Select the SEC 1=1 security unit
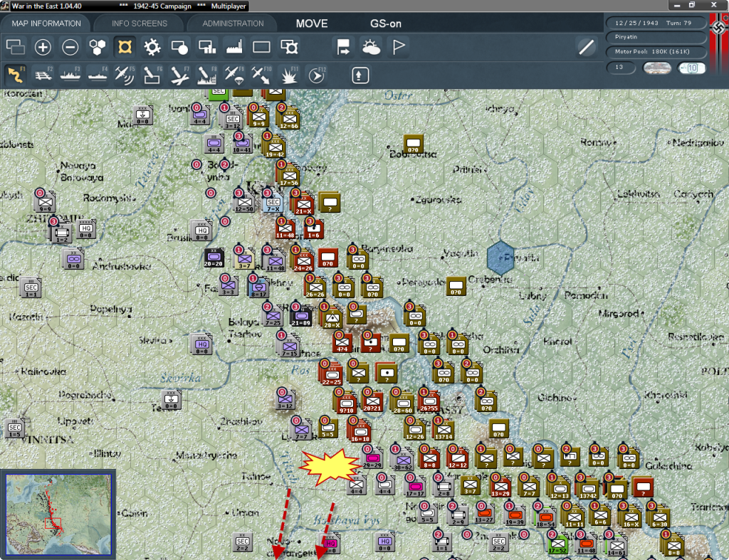Image resolution: width=729 pixels, height=560 pixels. point(31,287)
